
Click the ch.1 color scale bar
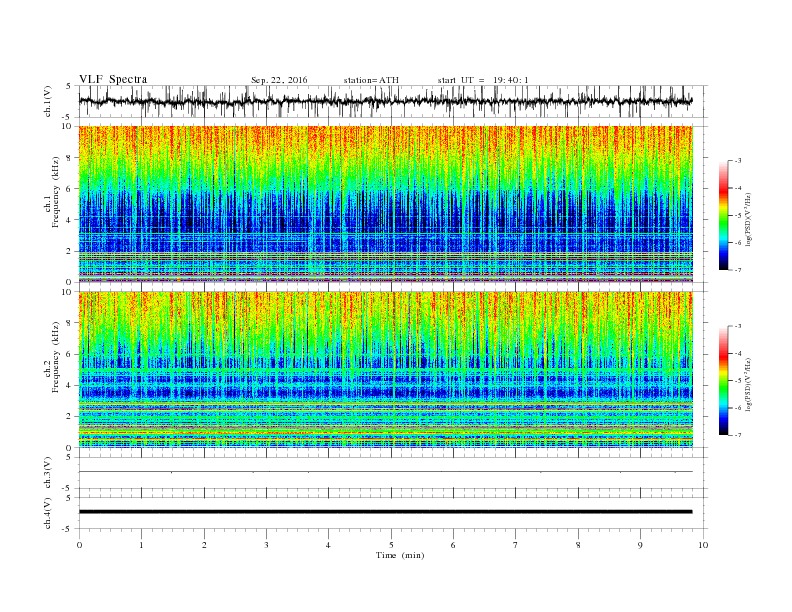click(x=723, y=215)
